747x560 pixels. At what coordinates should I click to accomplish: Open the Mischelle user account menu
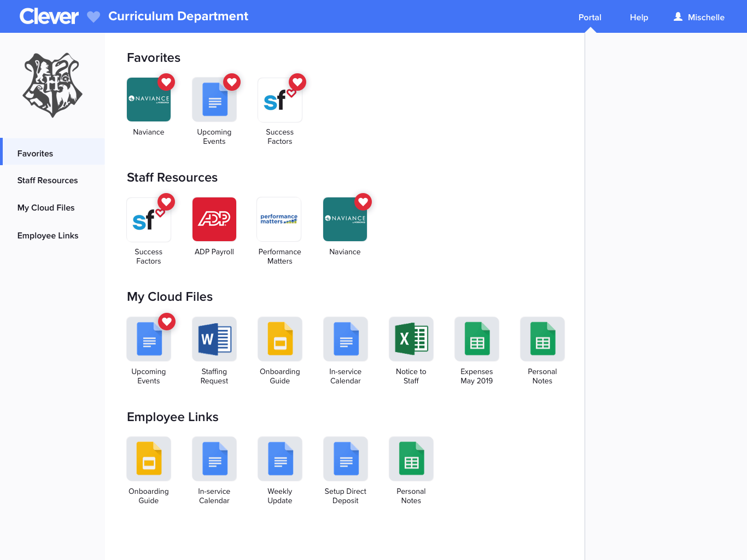[699, 17]
